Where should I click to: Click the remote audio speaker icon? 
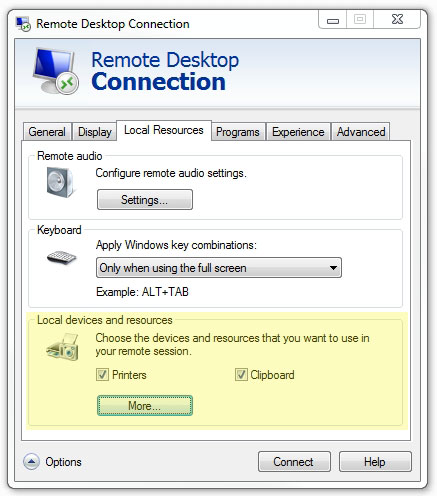point(60,182)
